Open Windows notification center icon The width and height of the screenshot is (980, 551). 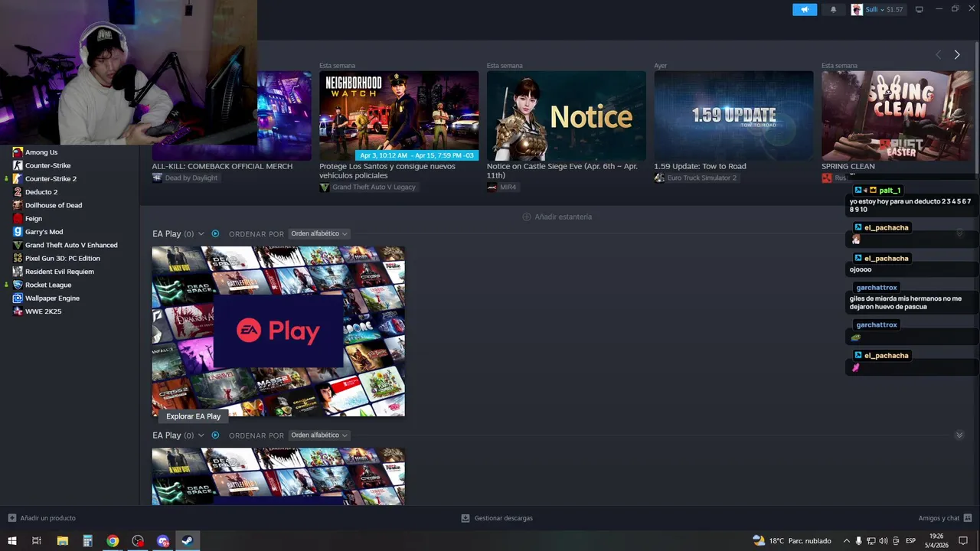[963, 540]
